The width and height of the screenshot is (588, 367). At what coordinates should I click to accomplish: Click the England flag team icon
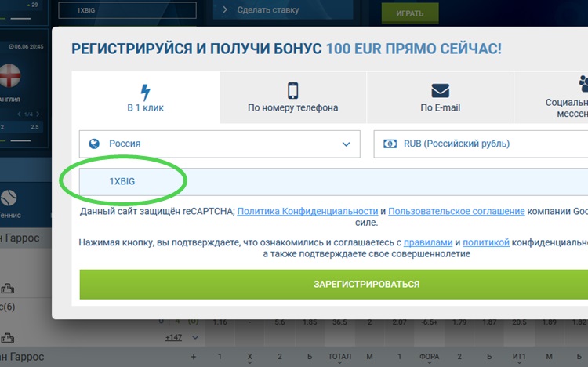tap(10, 79)
